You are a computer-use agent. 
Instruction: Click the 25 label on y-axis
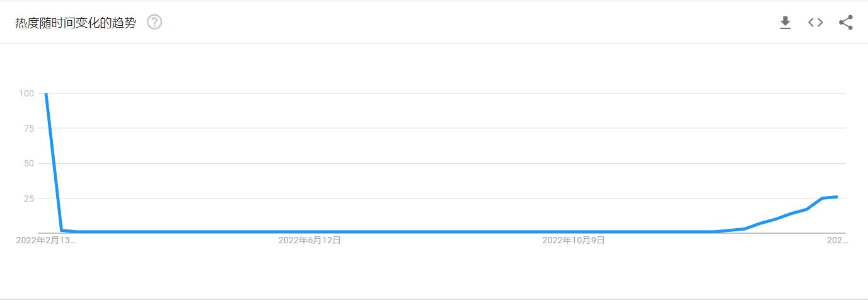point(28,199)
